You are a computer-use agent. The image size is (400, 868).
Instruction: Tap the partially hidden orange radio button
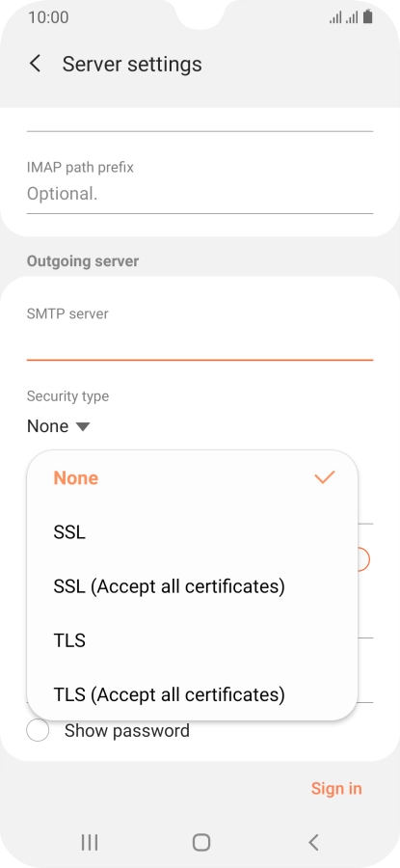(x=364, y=559)
